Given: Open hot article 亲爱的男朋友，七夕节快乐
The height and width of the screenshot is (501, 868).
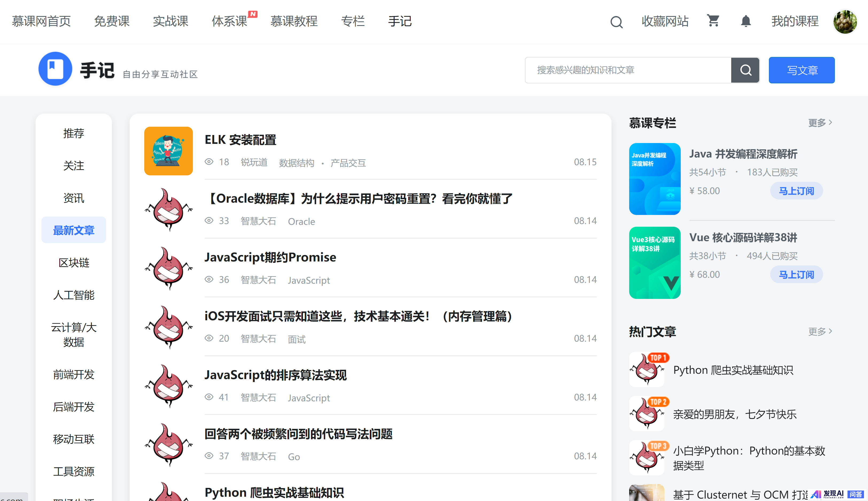Looking at the screenshot, I should pos(735,414).
